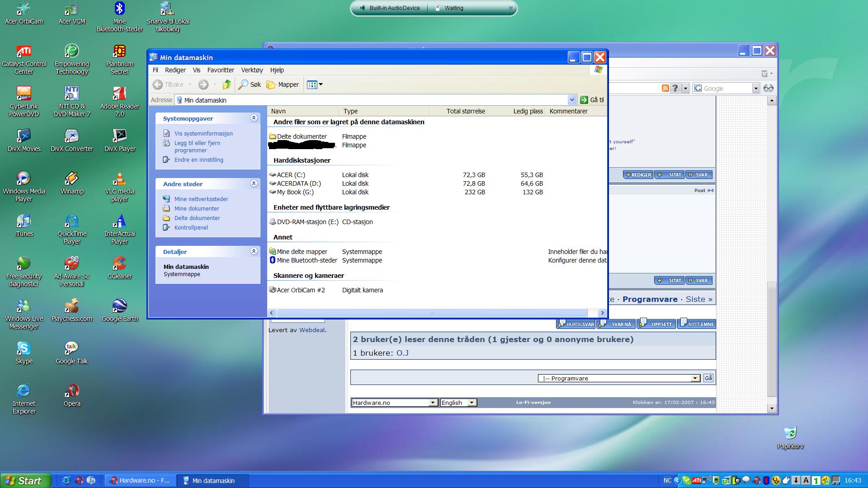
Task: Click HURTIGSVAR button in browser
Action: 576,324
